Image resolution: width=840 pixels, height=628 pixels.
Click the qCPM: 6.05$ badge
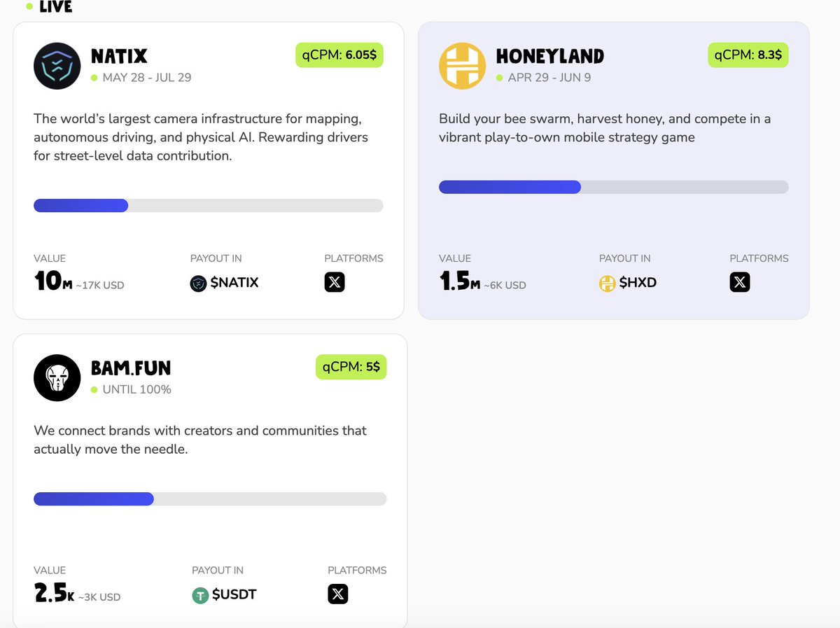[339, 55]
